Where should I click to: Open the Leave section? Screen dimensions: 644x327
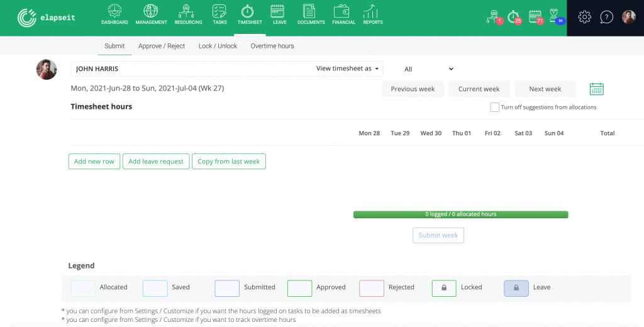point(280,15)
